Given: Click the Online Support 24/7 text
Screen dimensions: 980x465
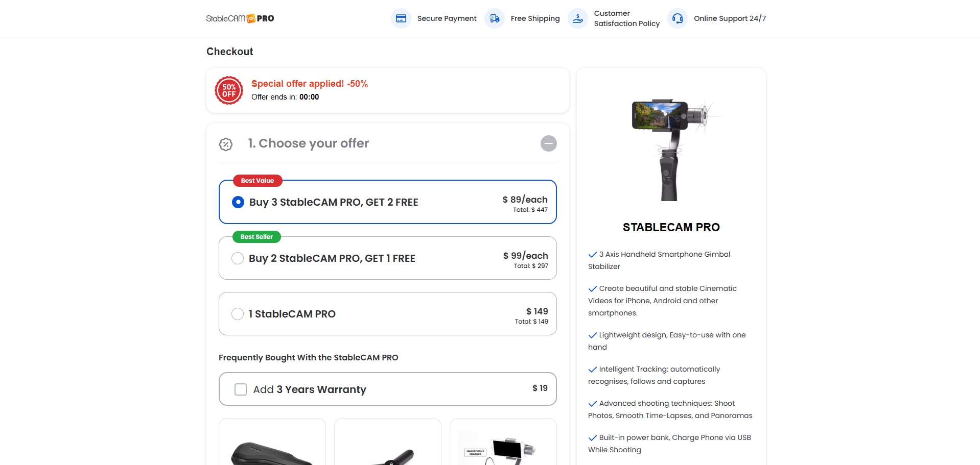Looking at the screenshot, I should pos(730,18).
